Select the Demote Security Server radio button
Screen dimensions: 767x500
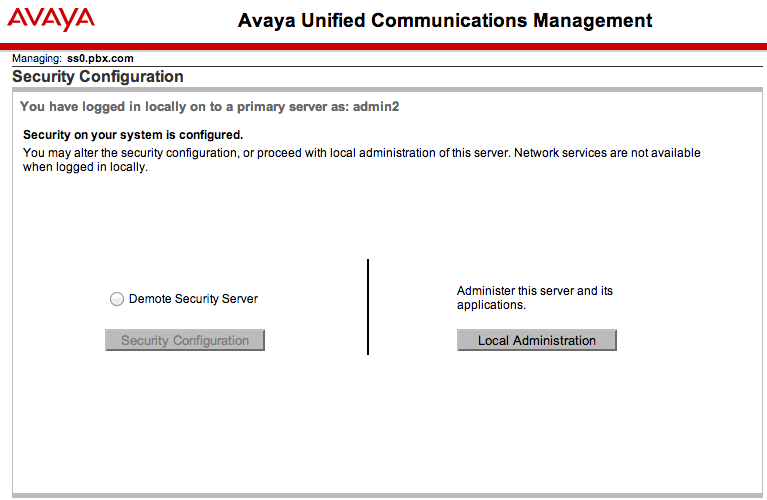(x=116, y=299)
